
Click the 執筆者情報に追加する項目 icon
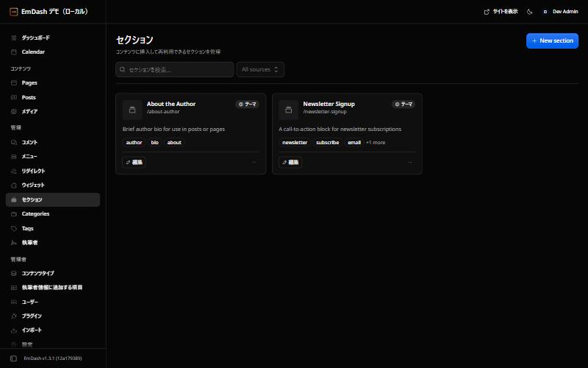pos(14,288)
